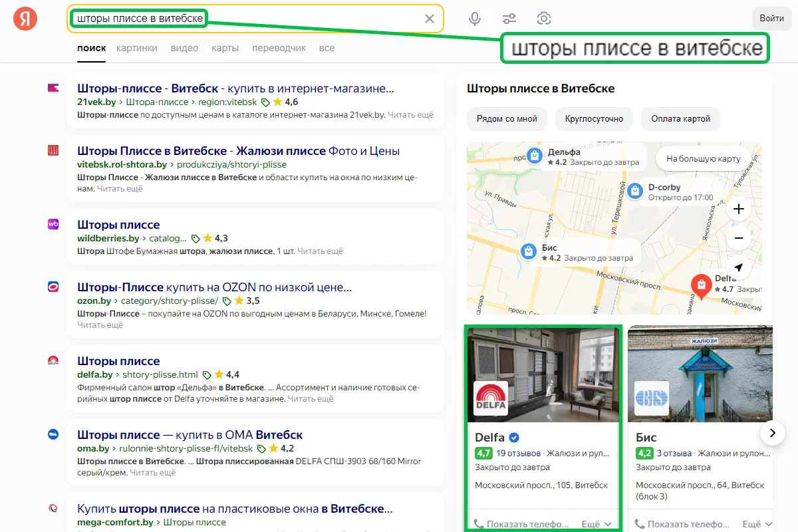Zoom in on the map
The image size is (798, 532).
(x=739, y=209)
